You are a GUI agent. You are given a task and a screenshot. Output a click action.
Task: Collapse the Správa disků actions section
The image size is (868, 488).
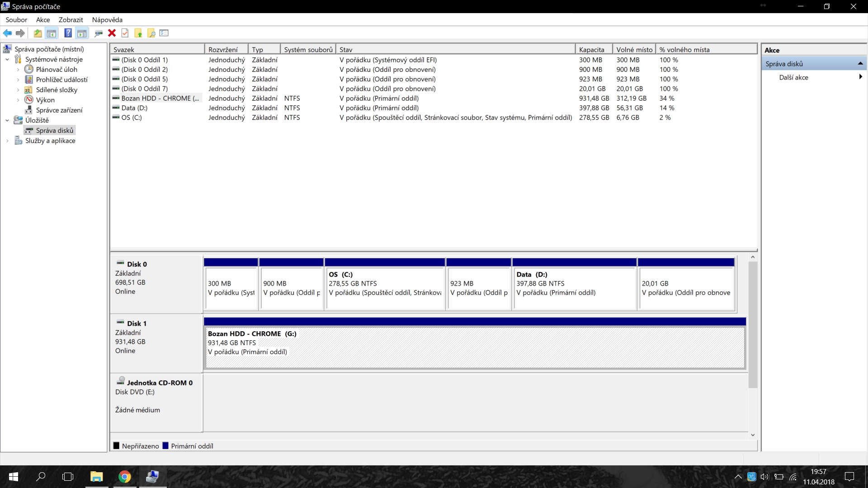click(860, 64)
